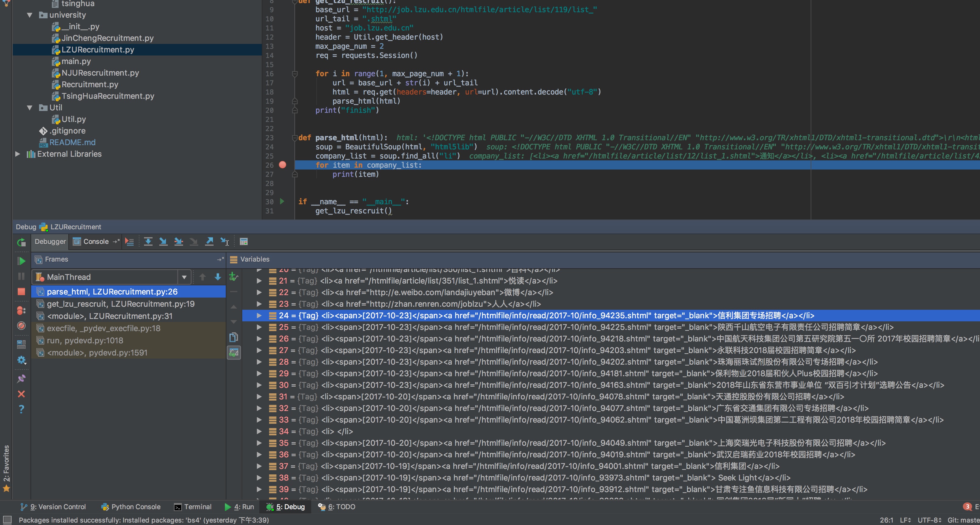This screenshot has height=525, width=980.
Task: Close debug session with red X
Action: (21, 394)
